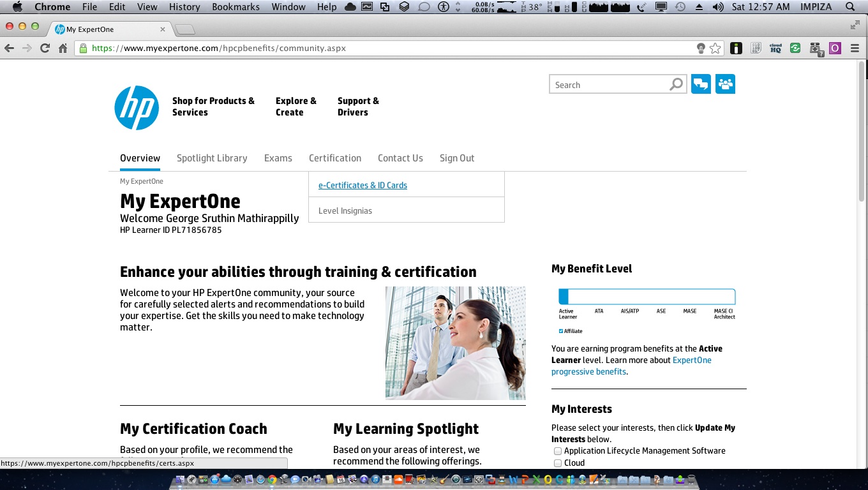
Task: Click the 'Sat 12:57 AM' menu bar clock
Action: (x=761, y=7)
